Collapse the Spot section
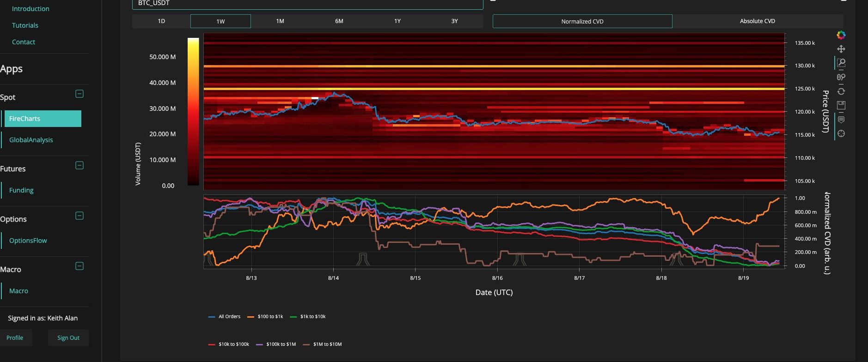The image size is (868, 362). tap(79, 94)
